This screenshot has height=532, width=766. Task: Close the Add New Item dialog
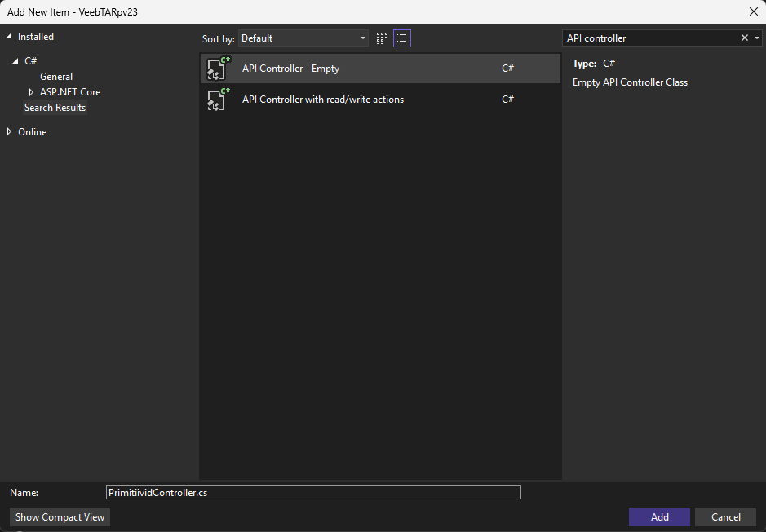pos(752,11)
